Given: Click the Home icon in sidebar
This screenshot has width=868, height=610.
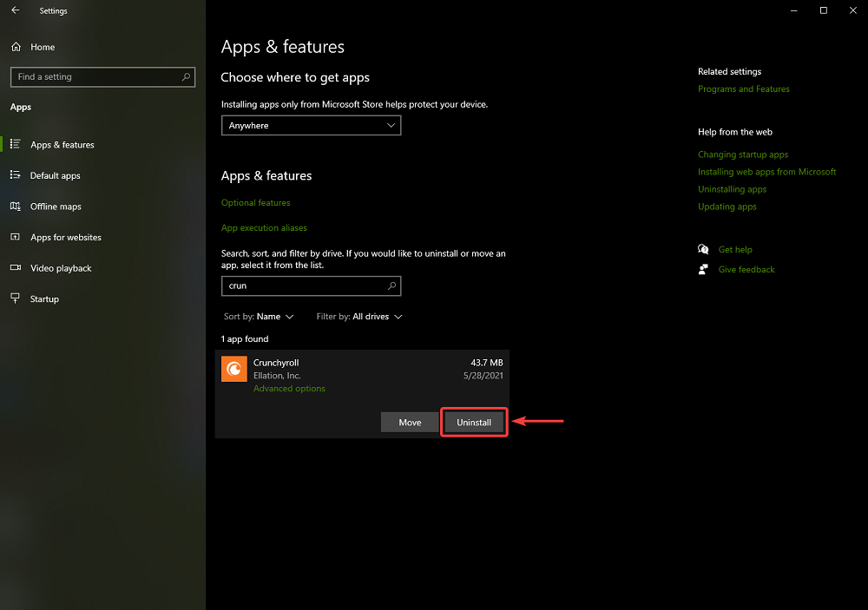Looking at the screenshot, I should 16,47.
